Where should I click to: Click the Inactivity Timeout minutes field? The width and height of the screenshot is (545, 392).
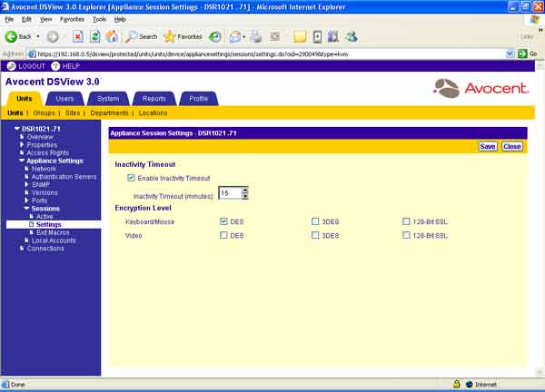pos(230,192)
